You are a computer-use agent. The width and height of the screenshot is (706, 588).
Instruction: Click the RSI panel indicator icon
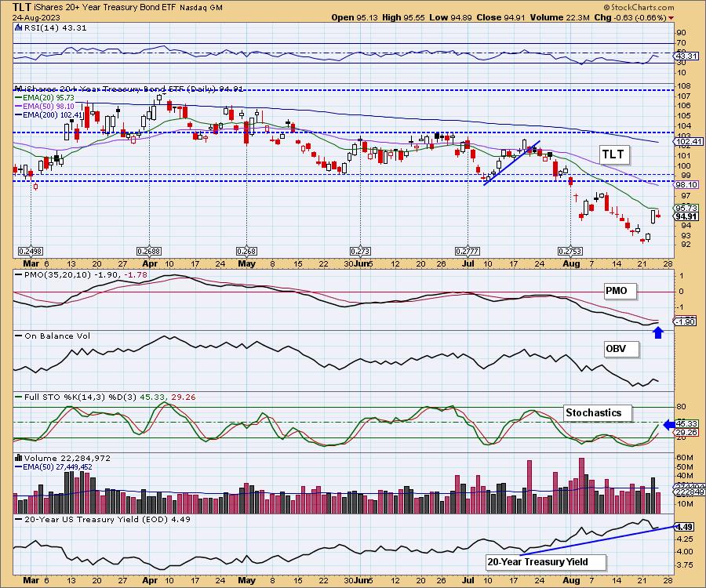click(x=18, y=27)
